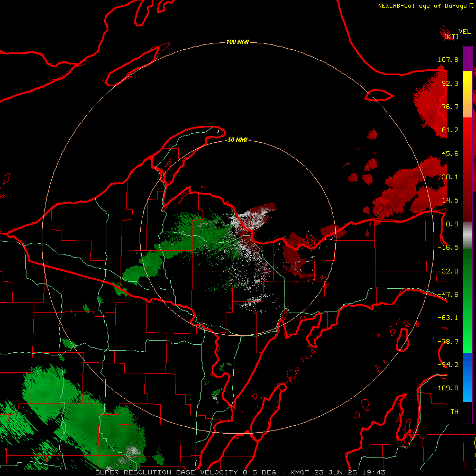Click the 76.7 scale value

(x=450, y=106)
